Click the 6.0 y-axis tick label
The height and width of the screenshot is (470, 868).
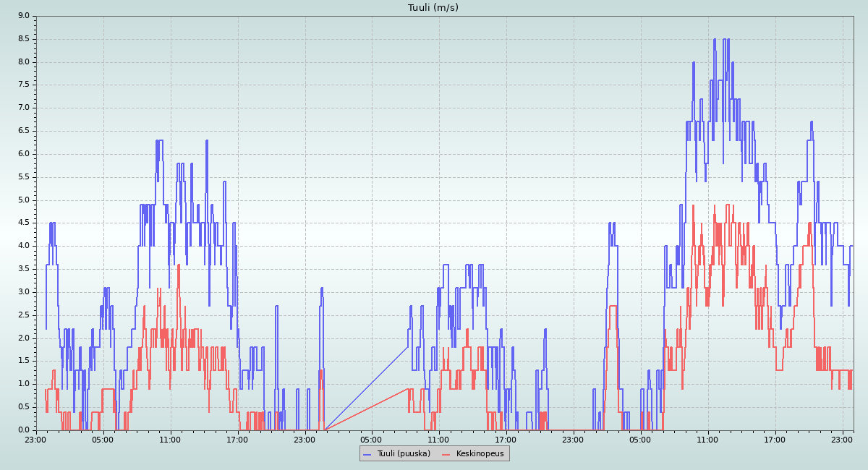pos(24,154)
